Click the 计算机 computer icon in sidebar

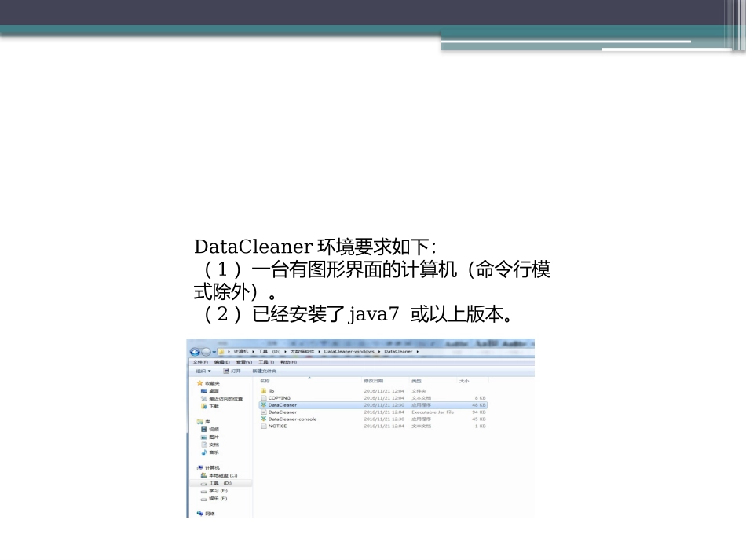point(200,467)
